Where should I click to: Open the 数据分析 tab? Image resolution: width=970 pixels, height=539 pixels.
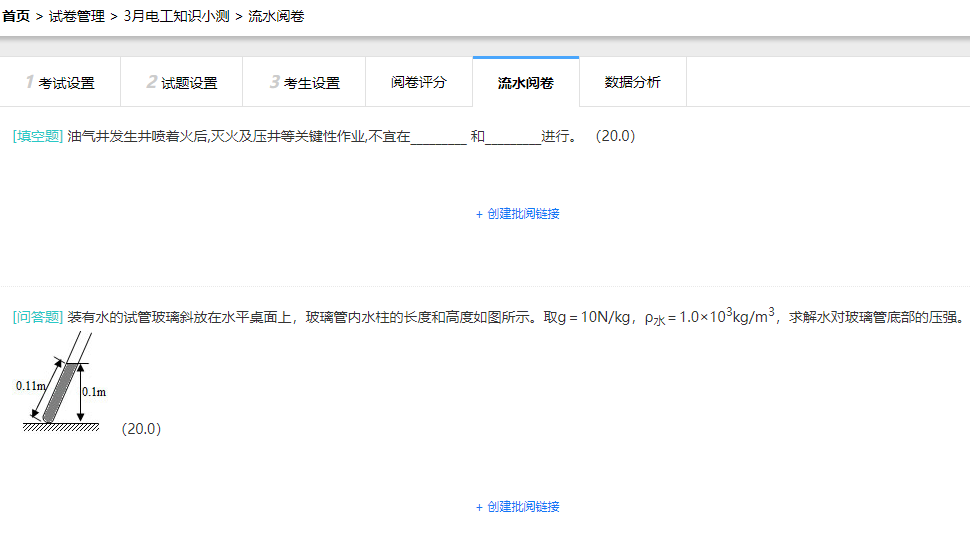click(632, 83)
